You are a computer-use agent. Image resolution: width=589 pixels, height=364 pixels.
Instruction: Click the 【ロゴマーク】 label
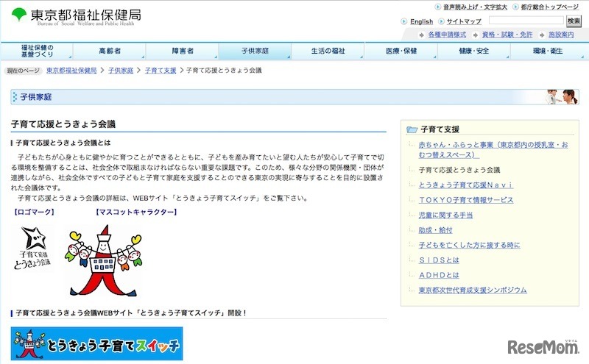[x=34, y=212]
